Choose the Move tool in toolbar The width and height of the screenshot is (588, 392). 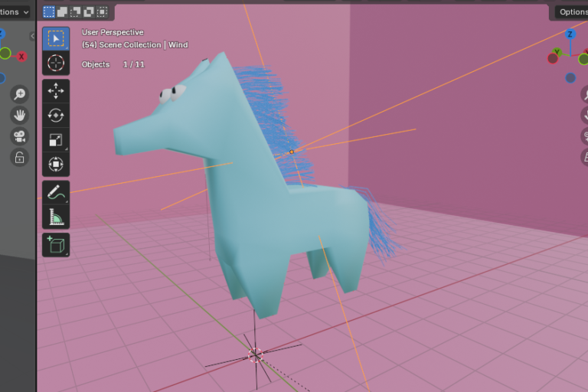pos(56,92)
